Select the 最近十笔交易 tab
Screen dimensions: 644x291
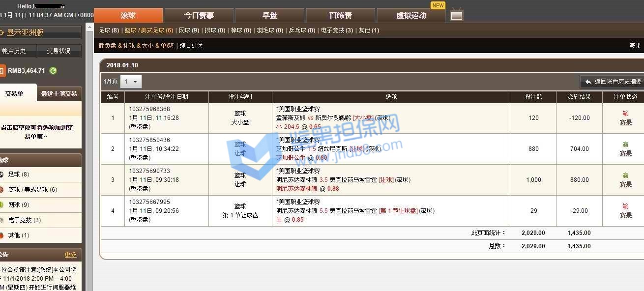[59, 93]
